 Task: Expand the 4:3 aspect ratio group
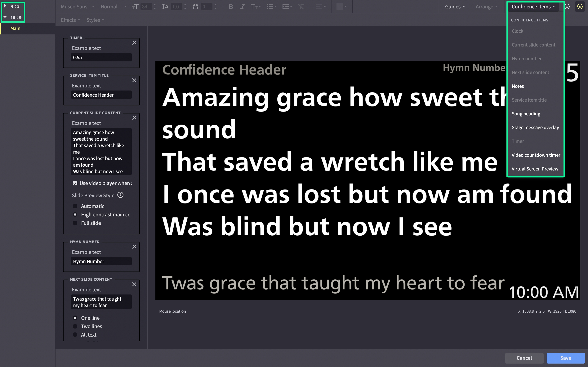tap(5, 6)
